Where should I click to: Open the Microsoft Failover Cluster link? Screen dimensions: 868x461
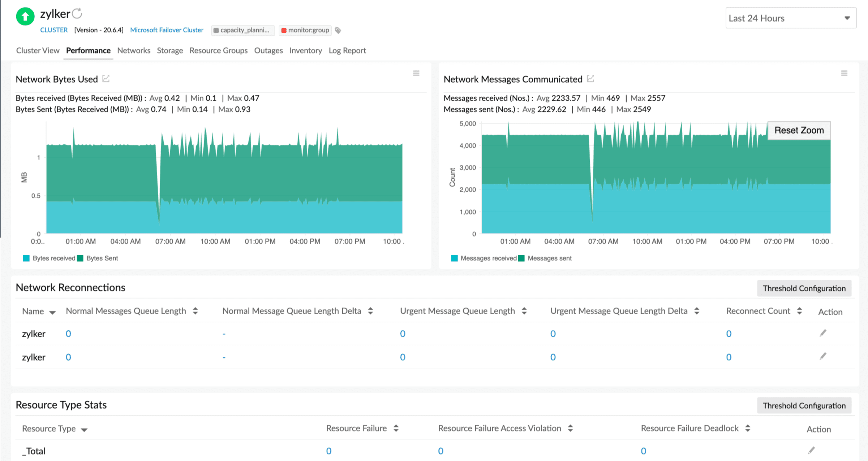coord(167,30)
